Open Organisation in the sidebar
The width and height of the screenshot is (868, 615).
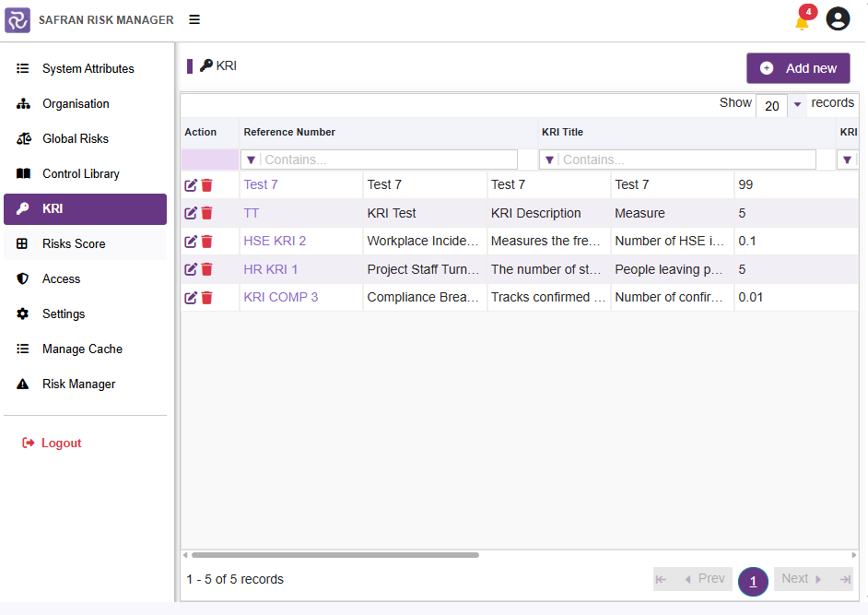click(86, 103)
